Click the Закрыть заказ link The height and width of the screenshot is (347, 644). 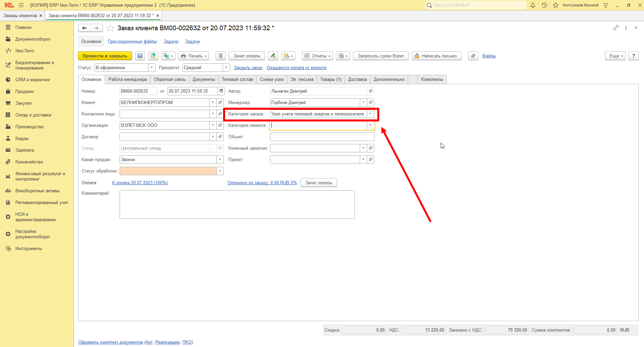pyautogui.click(x=248, y=68)
